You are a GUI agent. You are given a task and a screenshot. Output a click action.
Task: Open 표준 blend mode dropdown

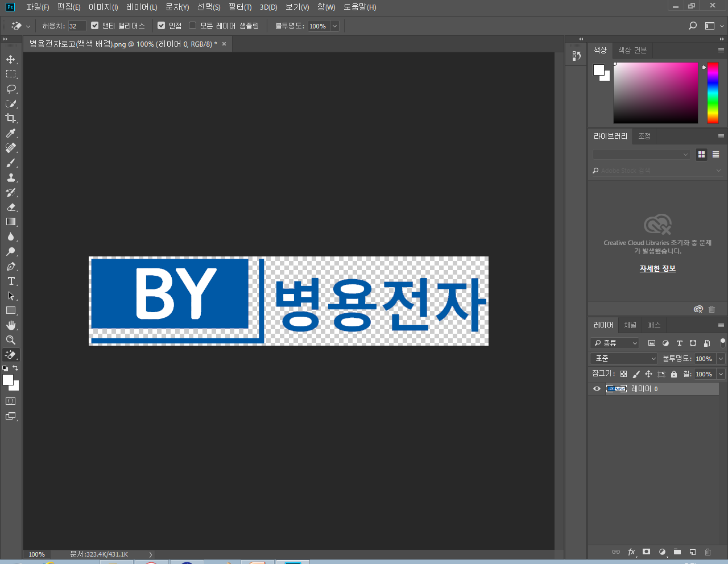coord(624,358)
